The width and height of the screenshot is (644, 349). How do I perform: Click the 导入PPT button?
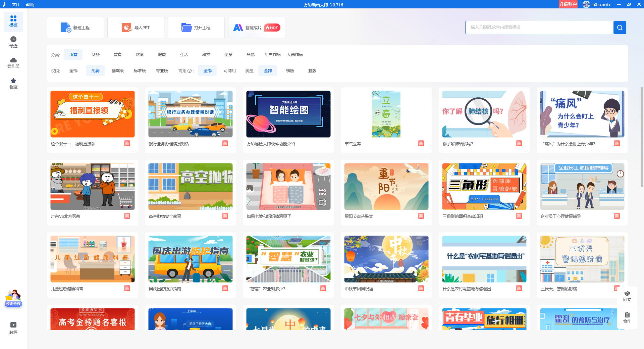(136, 28)
